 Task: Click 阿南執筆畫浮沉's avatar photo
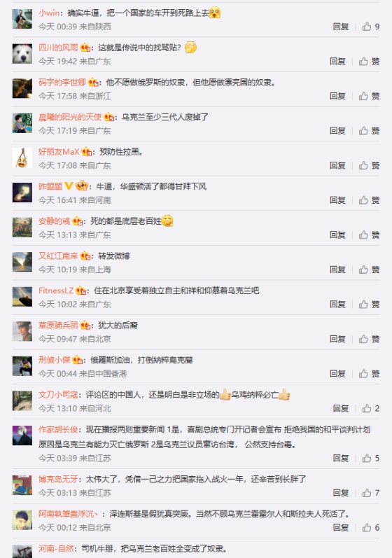[22, 520]
